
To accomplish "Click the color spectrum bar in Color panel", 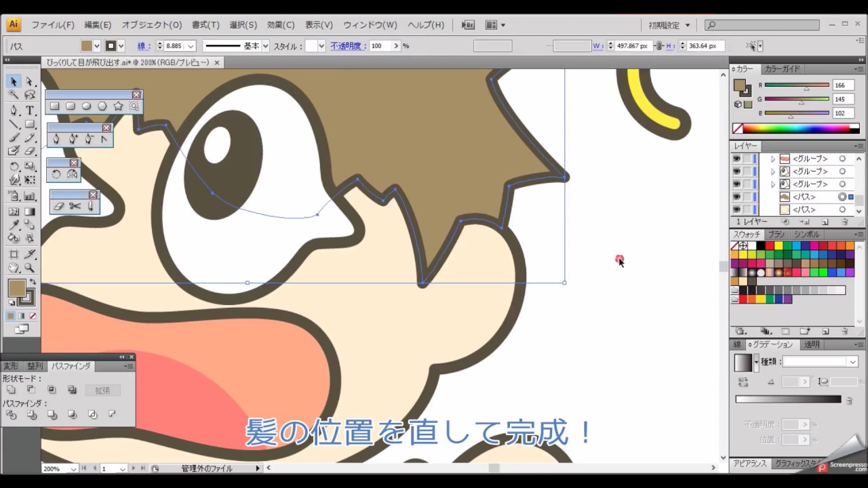I will (796, 129).
